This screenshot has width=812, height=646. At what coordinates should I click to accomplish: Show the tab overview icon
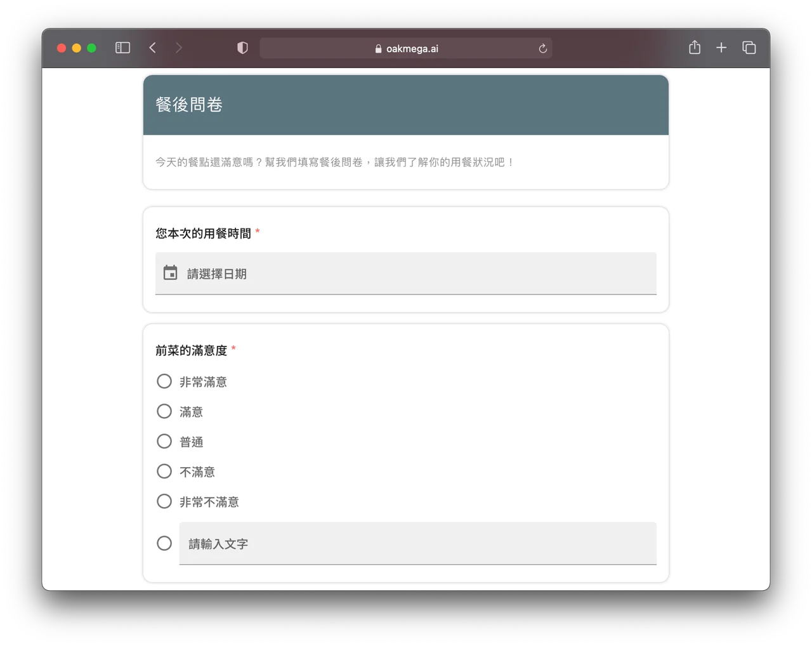click(749, 48)
